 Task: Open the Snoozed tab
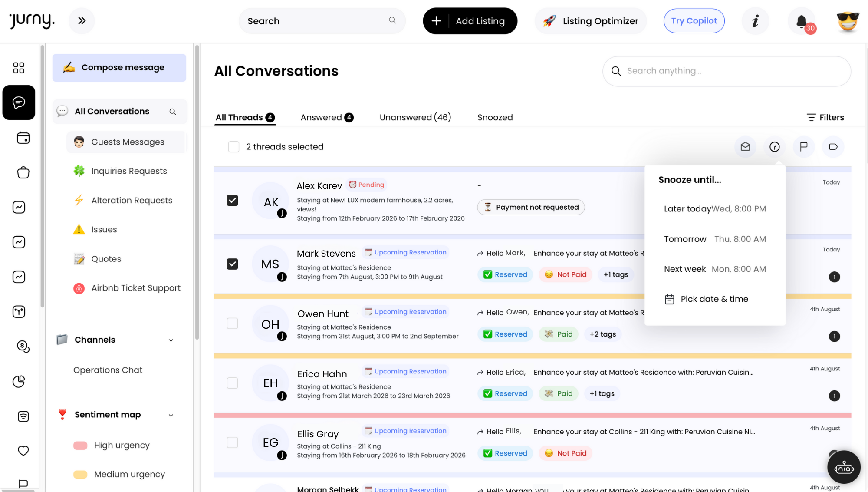(495, 117)
